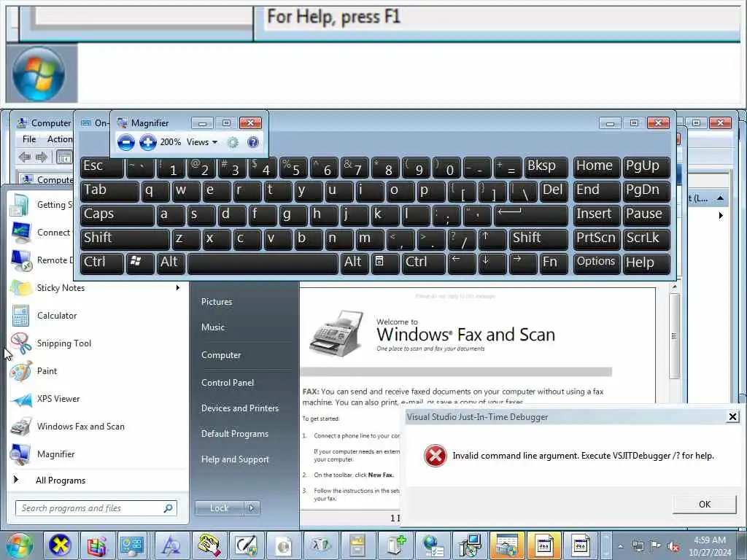This screenshot has width=747, height=560.
Task: Toggle the Fn key
Action: [x=554, y=263]
